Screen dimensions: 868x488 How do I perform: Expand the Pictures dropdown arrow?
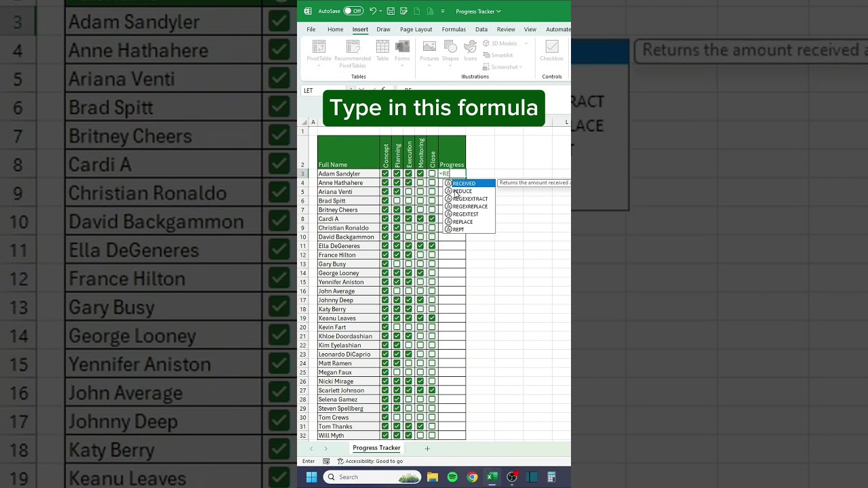click(x=429, y=64)
